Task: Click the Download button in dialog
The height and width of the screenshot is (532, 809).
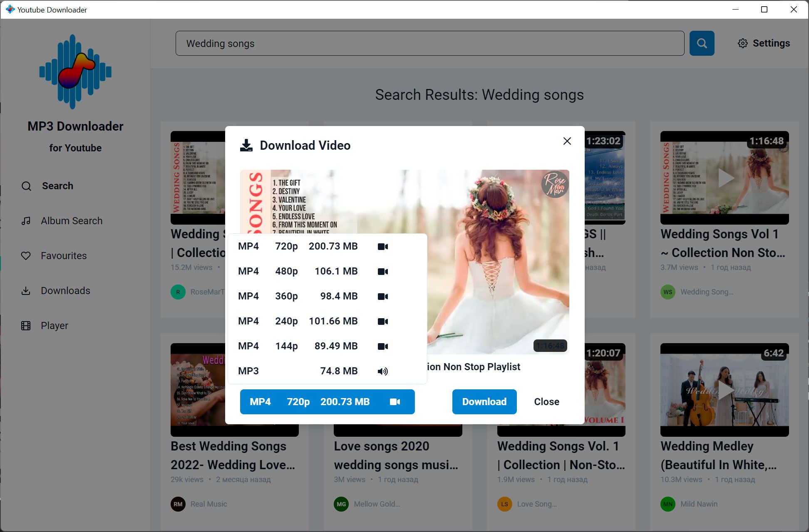Action: pyautogui.click(x=485, y=401)
